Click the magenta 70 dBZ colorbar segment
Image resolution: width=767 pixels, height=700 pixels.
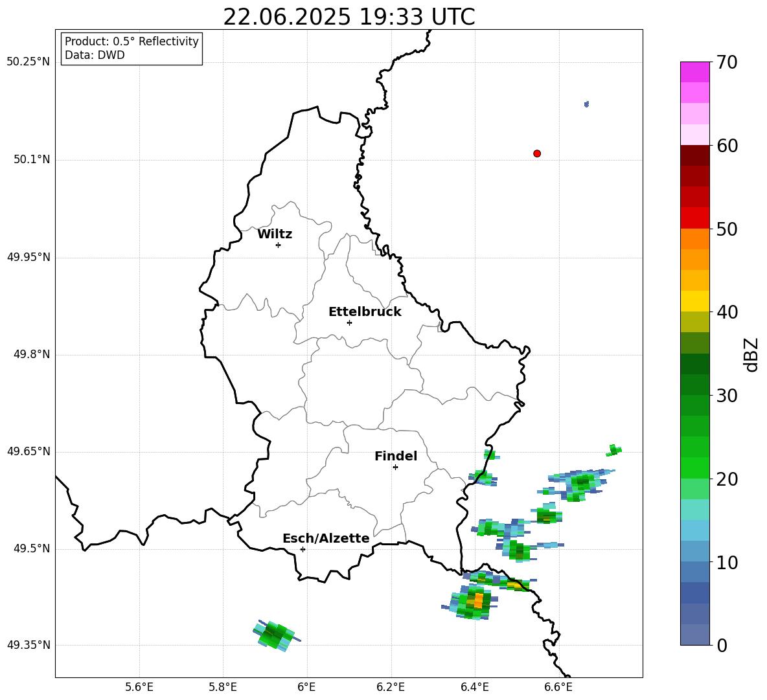(694, 72)
